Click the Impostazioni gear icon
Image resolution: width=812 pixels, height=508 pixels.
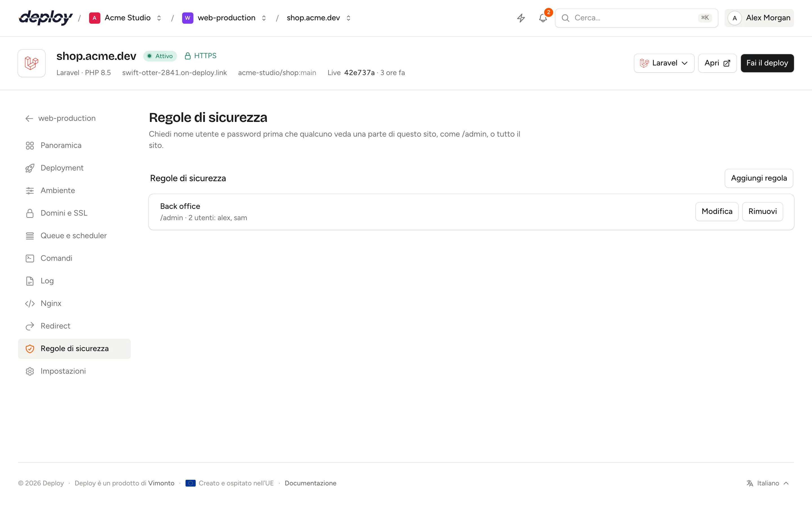tap(30, 371)
